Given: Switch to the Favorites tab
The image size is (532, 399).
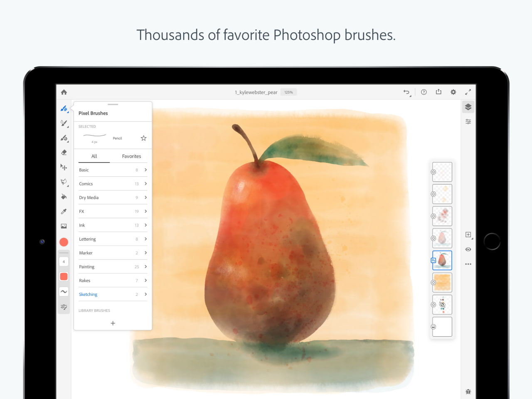Looking at the screenshot, I should click(131, 156).
